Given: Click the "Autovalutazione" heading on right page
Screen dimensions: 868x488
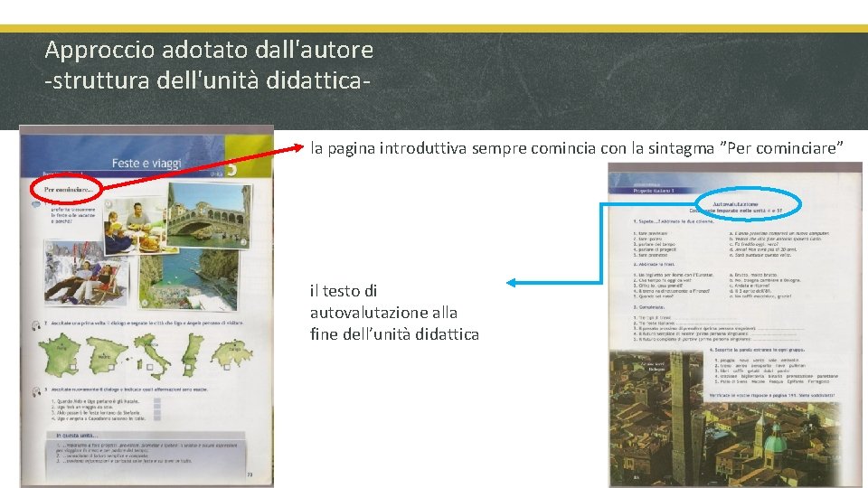Looking at the screenshot, I should (735, 204).
